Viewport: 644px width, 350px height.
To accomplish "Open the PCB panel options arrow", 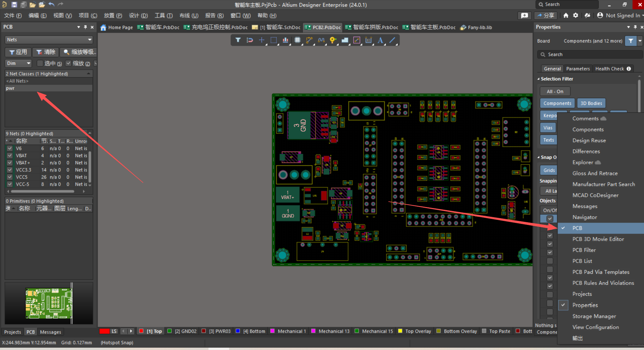I will point(79,27).
